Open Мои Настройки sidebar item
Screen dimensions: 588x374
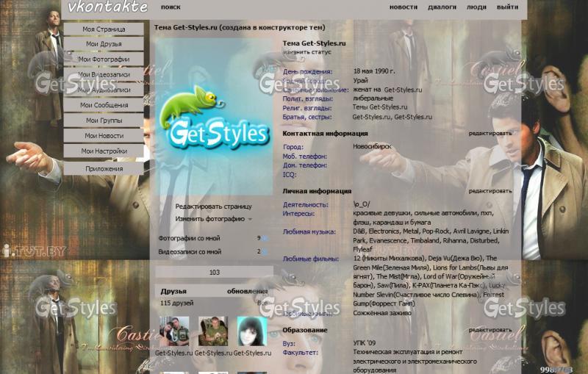pyautogui.click(x=103, y=151)
